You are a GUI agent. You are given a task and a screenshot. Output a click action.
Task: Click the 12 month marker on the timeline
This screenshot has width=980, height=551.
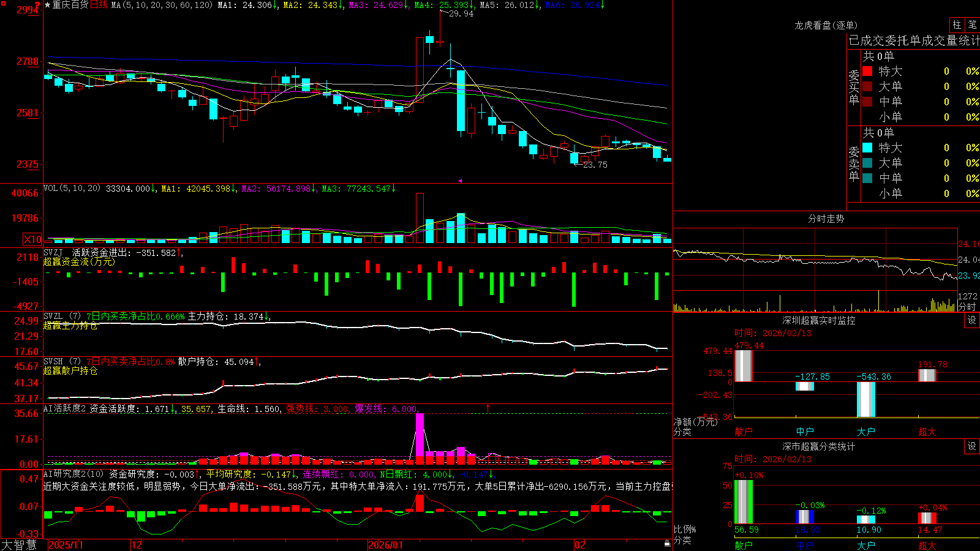tap(137, 545)
